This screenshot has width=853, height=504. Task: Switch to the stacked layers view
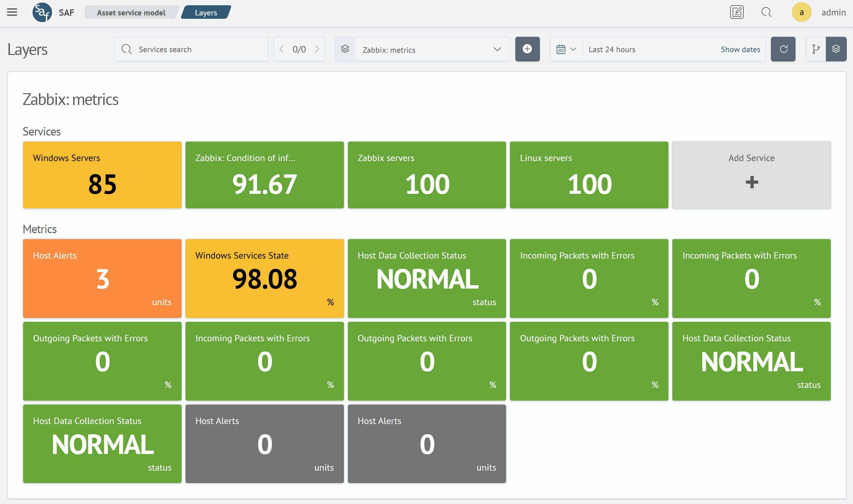pyautogui.click(x=836, y=49)
